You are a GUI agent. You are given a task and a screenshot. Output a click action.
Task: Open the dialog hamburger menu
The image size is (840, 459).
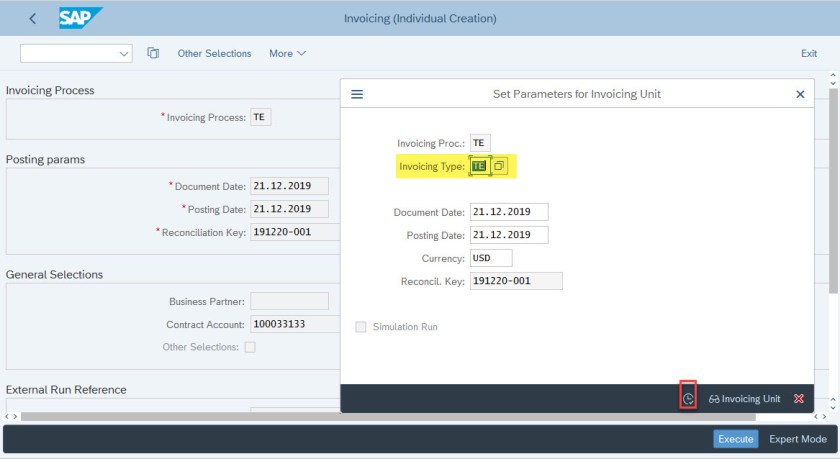pos(357,94)
